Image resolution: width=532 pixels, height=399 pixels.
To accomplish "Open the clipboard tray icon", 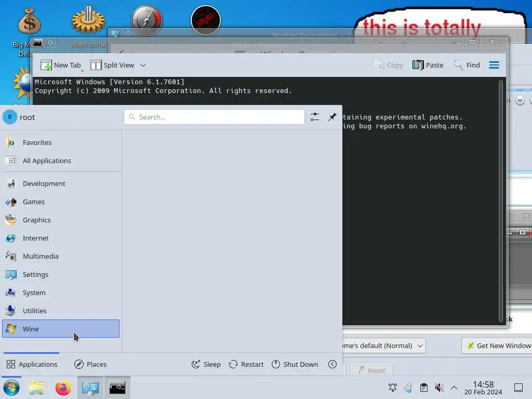I will (x=424, y=388).
